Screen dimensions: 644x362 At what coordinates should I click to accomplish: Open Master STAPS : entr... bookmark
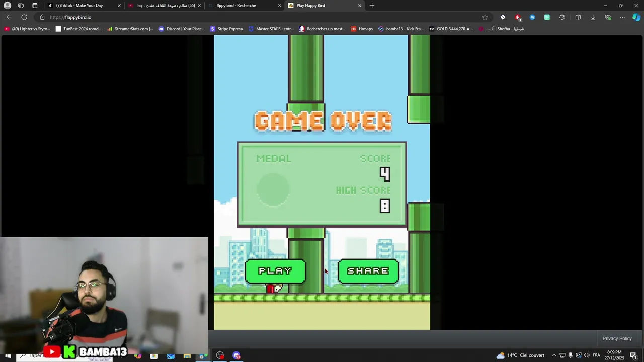(x=271, y=29)
